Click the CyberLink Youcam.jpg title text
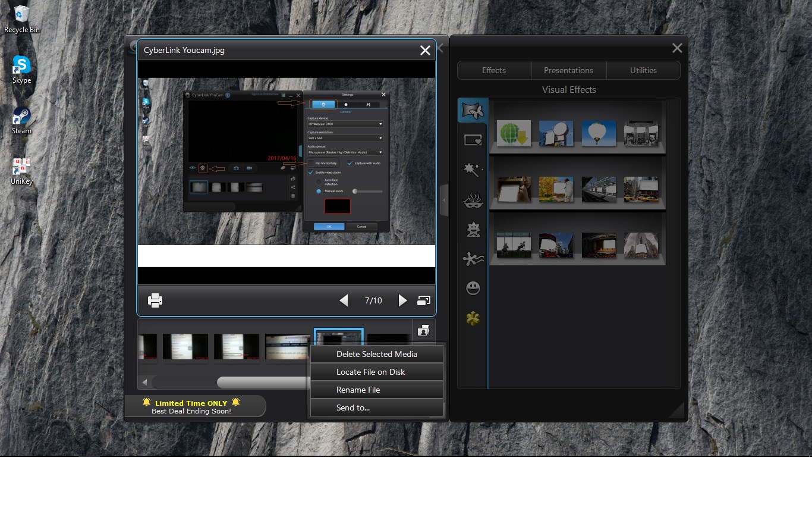This screenshot has width=812, height=517. coord(184,51)
